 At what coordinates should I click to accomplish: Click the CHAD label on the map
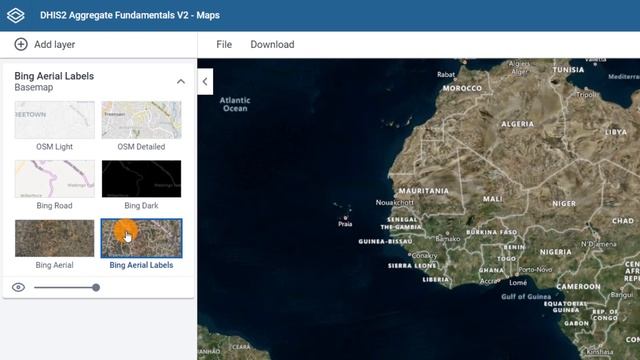(x=623, y=221)
